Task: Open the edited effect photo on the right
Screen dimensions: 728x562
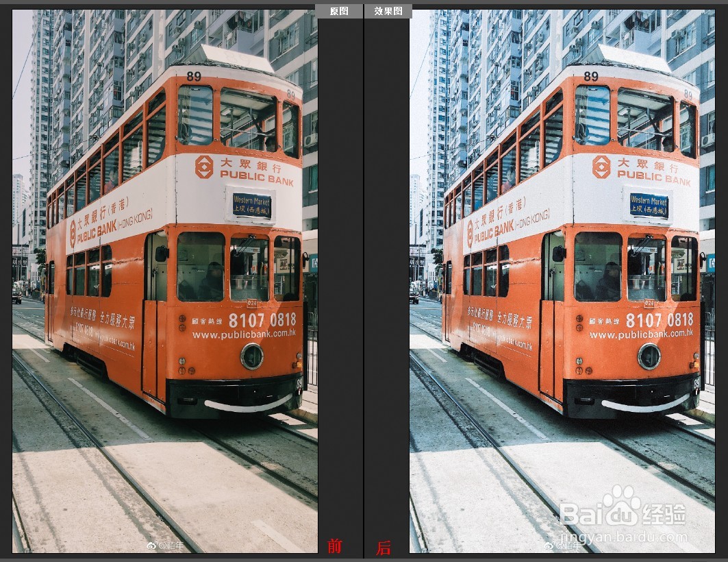Action: pos(562,281)
